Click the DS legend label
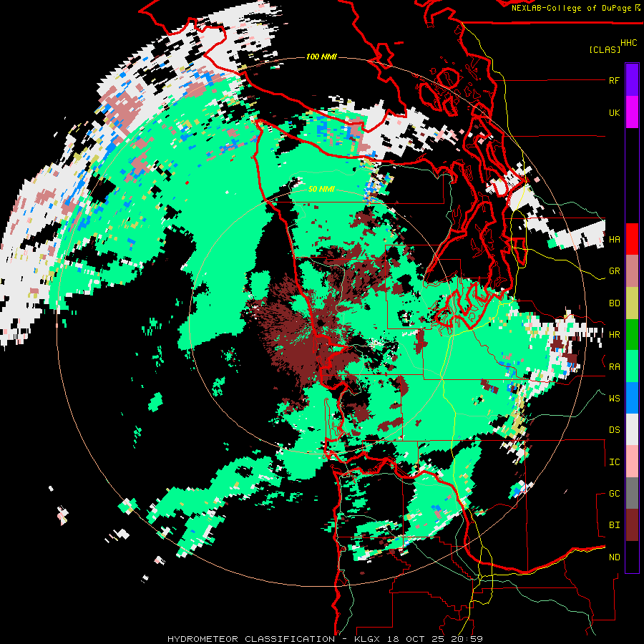Image resolution: width=644 pixels, height=644 pixels. coord(614,430)
